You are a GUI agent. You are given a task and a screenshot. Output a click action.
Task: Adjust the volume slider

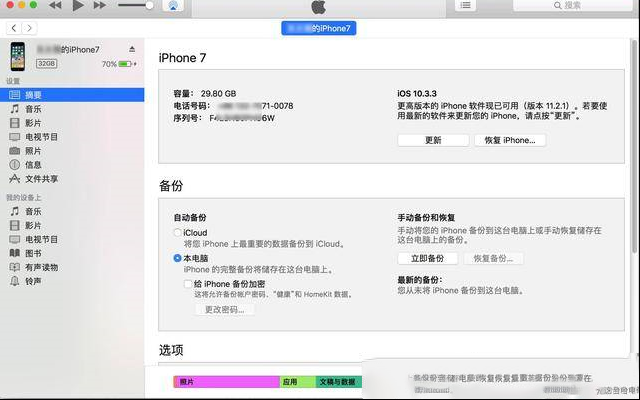coord(136,5)
